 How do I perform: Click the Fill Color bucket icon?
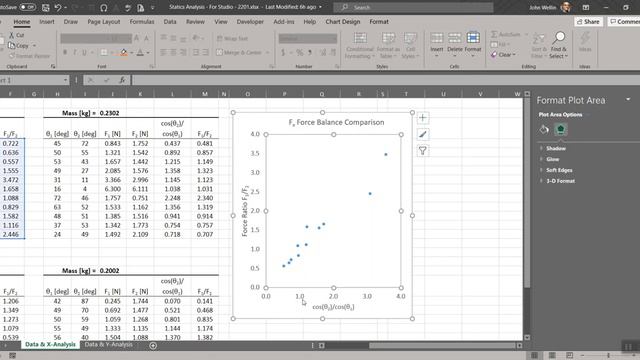123,52
